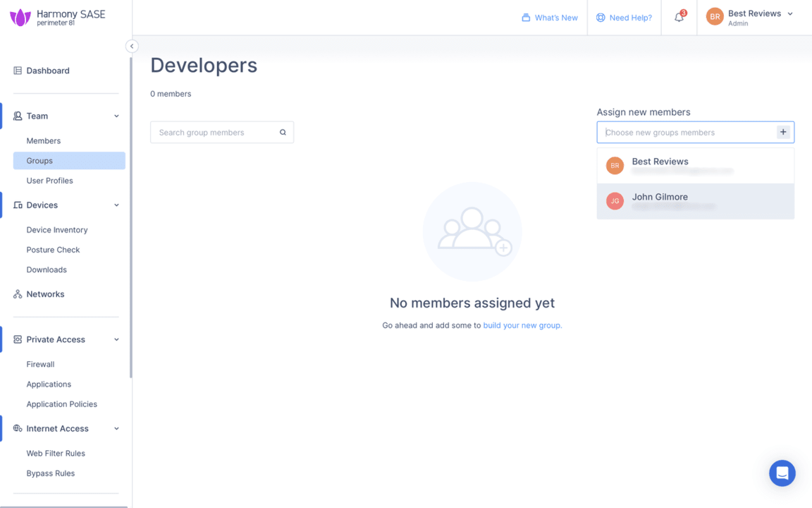
Task: Click the BR avatar in the header
Action: 715,18
